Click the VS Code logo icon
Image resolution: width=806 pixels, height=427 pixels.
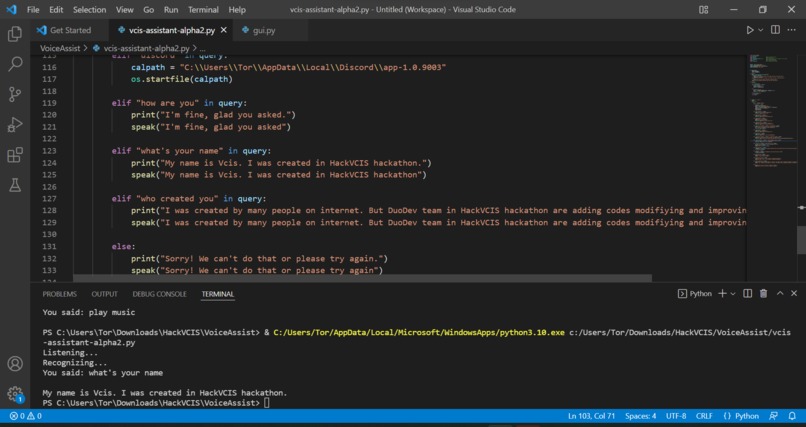[x=11, y=10]
